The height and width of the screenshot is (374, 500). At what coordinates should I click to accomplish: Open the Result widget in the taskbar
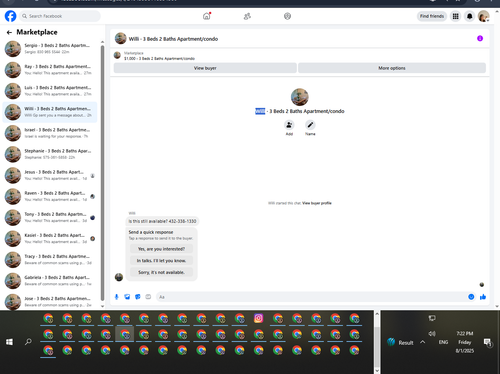click(x=400, y=342)
